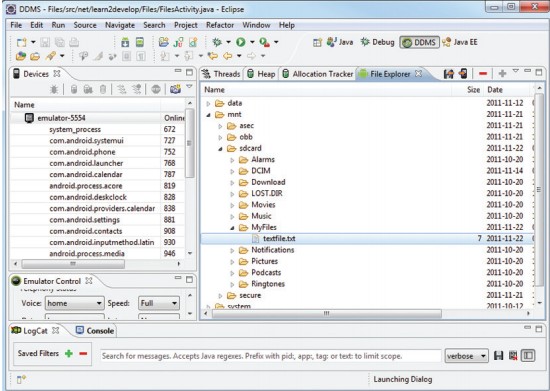Expand the Ringtones folder
Image resolution: width=550 pixels, height=391 pixels.
point(232,284)
